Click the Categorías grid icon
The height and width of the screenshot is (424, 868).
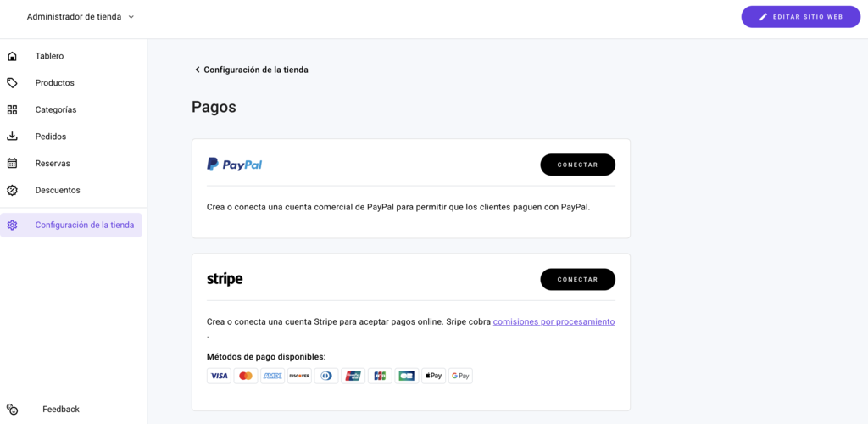click(x=12, y=110)
